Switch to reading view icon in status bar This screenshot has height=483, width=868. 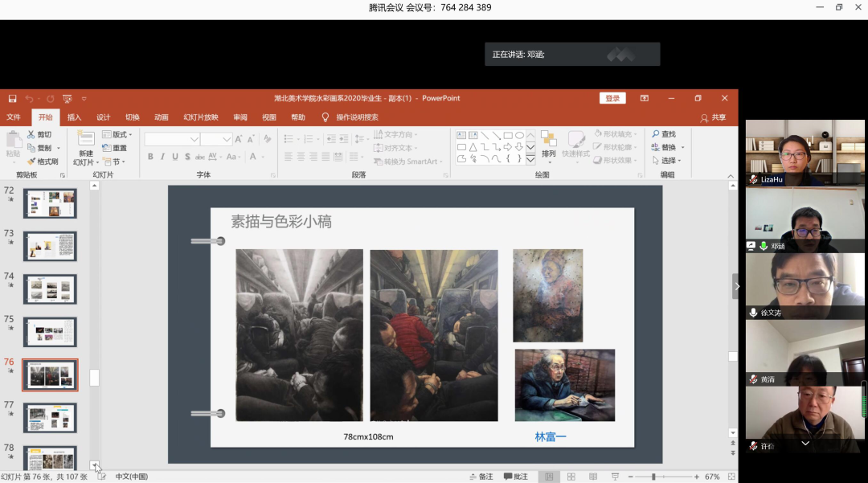(593, 477)
